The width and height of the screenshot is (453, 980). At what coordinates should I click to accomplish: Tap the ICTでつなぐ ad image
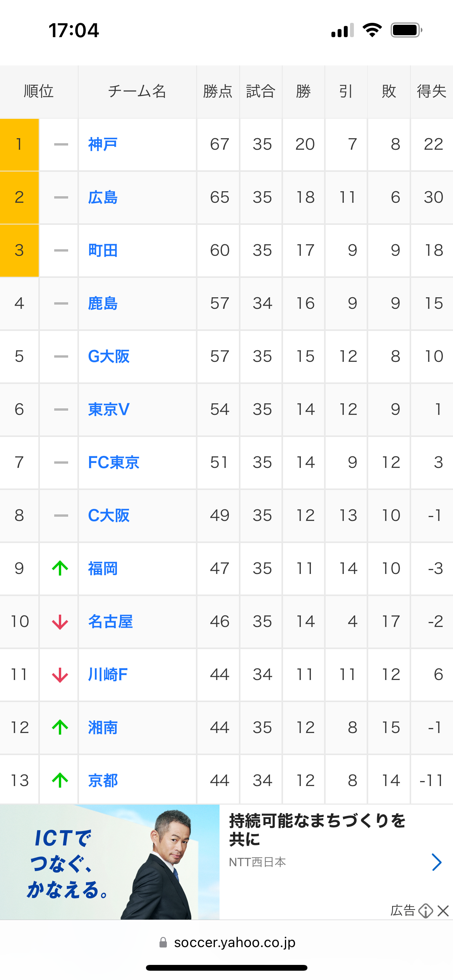pos(110,862)
